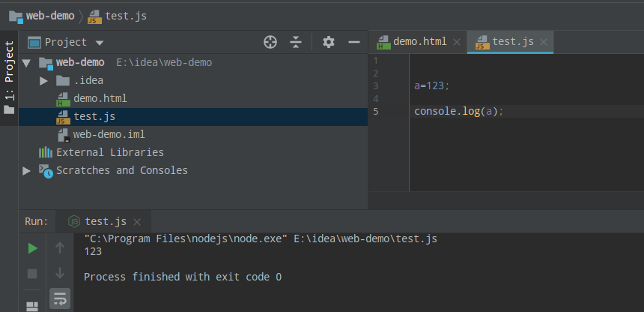Image resolution: width=644 pixels, height=312 pixels.
Task: Click the Locate/Scroll from Source target icon
Action: point(270,42)
